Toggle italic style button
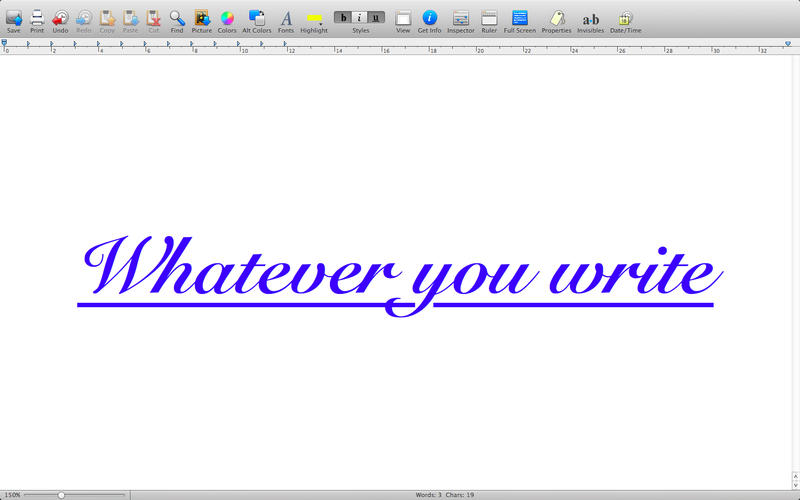The image size is (800, 500). [360, 17]
